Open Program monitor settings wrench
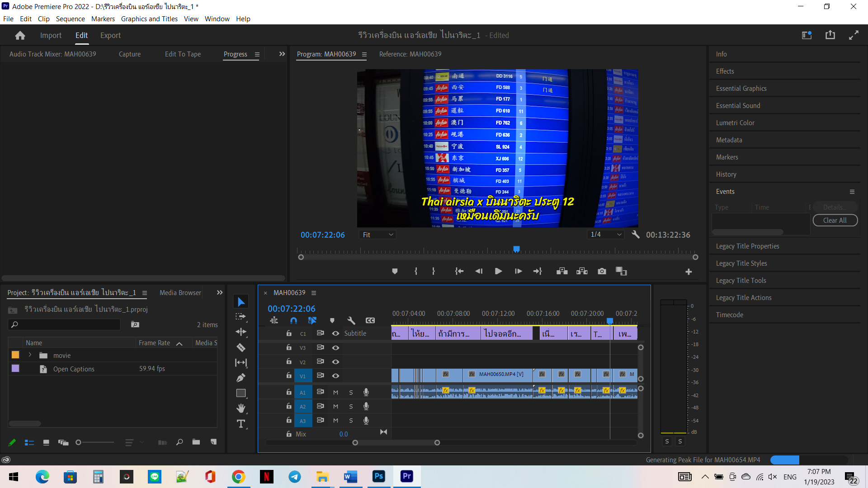Image resolution: width=868 pixels, height=488 pixels. point(635,235)
